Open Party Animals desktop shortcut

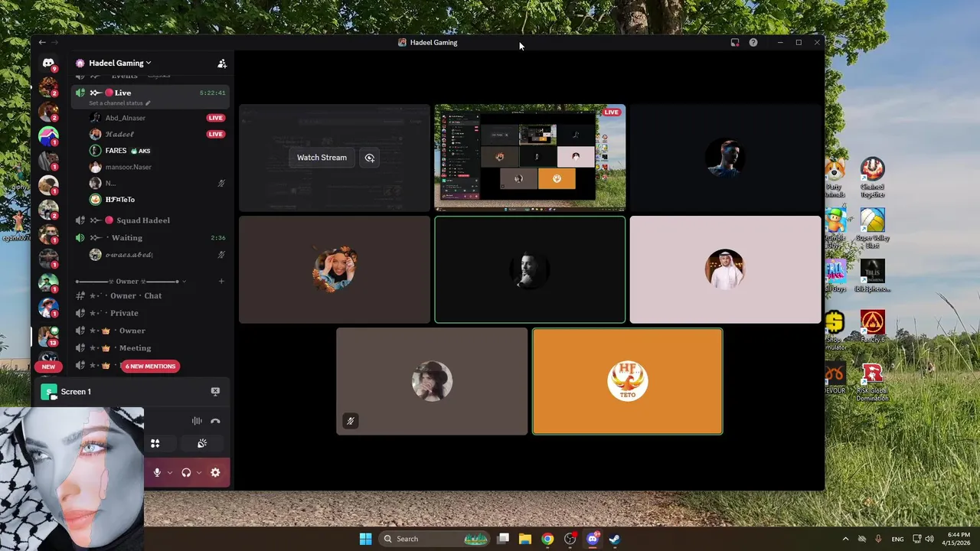click(x=835, y=178)
